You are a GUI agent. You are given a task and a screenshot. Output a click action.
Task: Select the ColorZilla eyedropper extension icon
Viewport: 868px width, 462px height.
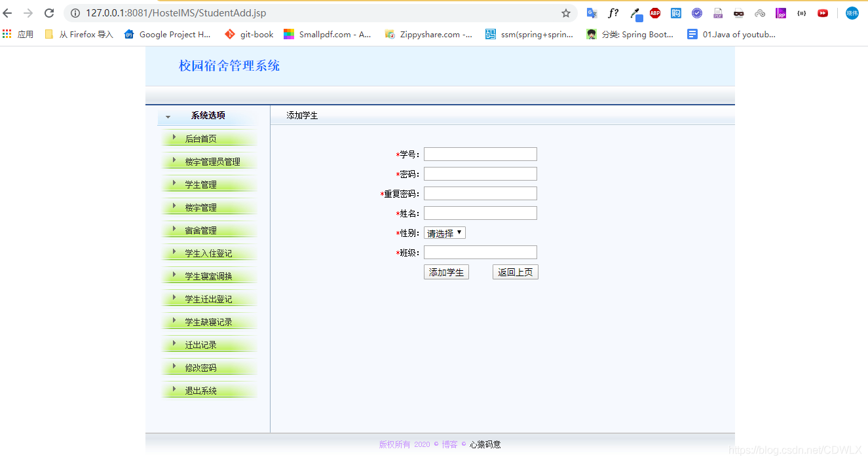[x=634, y=12]
